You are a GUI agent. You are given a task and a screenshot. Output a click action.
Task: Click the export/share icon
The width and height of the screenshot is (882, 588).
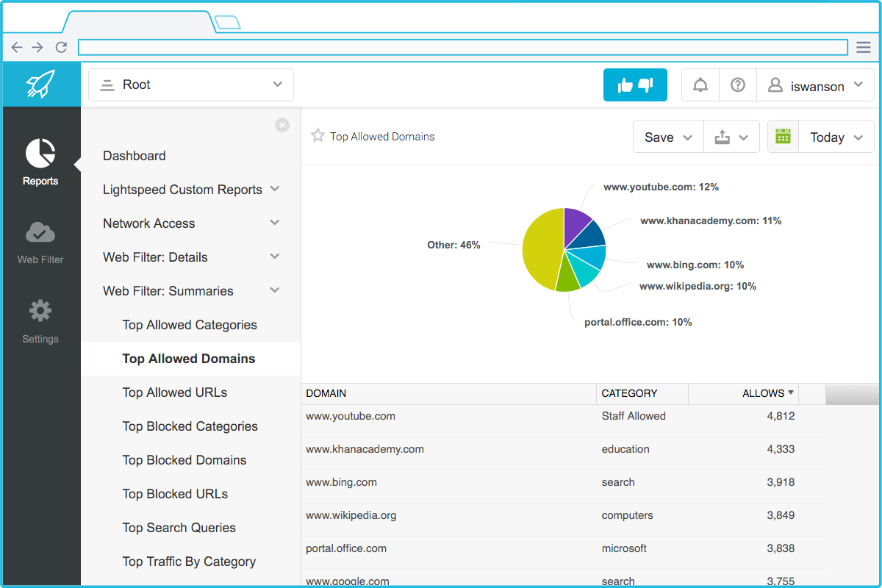point(723,137)
